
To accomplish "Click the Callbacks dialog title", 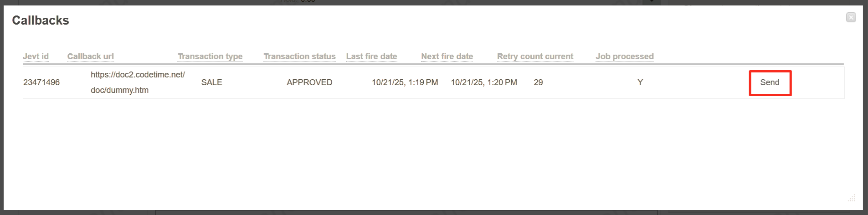I will [41, 20].
